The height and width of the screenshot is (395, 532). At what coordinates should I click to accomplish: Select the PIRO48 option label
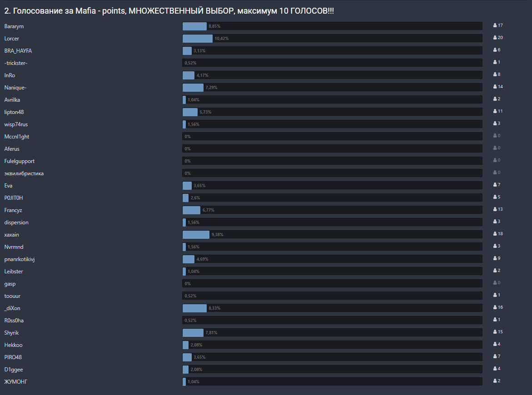[x=13, y=357]
